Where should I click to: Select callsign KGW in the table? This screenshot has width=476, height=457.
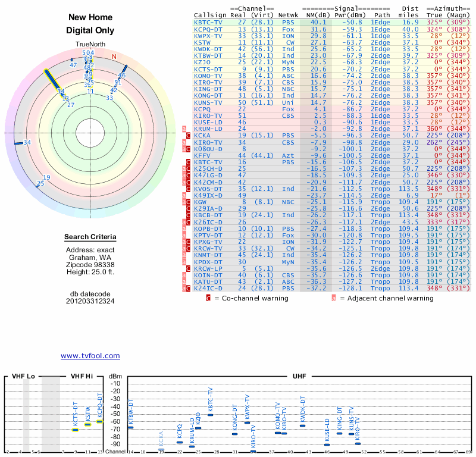click(200, 202)
